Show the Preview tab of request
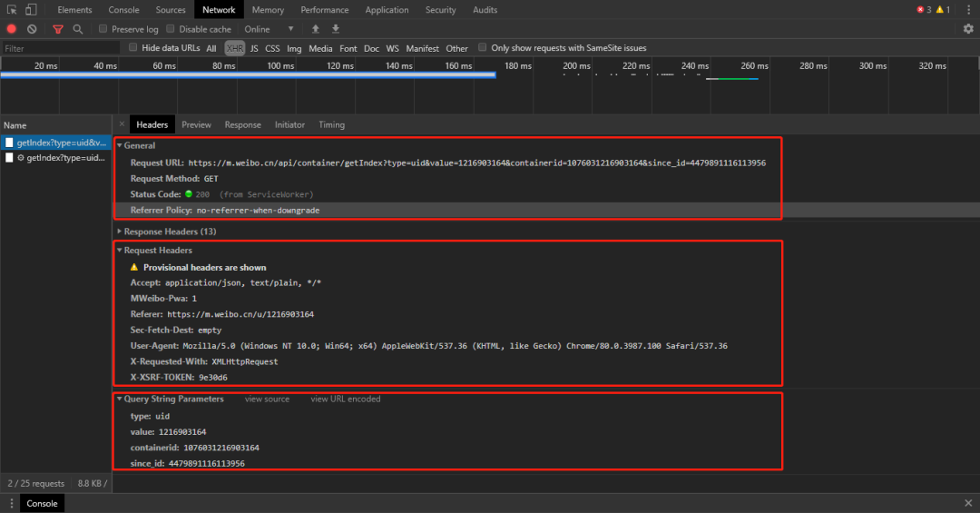This screenshot has width=980, height=513. 196,124
